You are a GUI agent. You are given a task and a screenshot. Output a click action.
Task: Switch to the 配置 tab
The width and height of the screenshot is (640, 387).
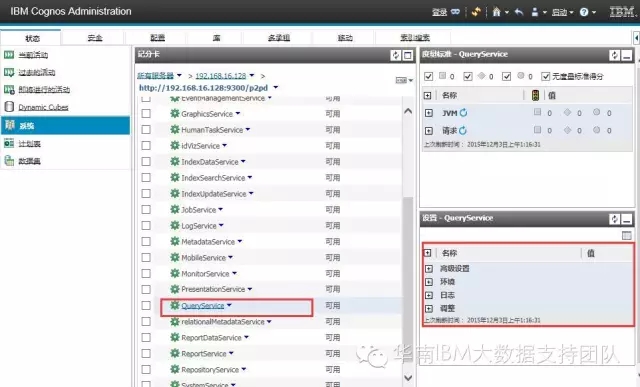click(x=158, y=38)
